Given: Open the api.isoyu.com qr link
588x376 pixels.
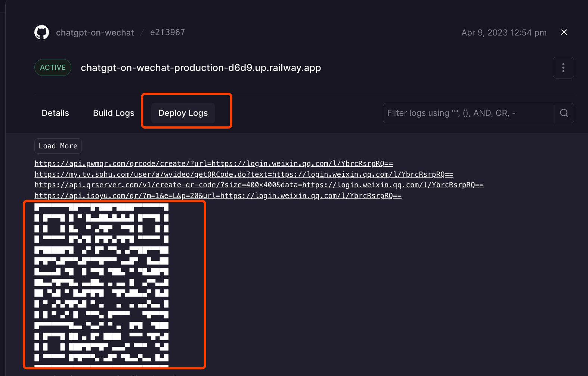Looking at the screenshot, I should tap(218, 195).
